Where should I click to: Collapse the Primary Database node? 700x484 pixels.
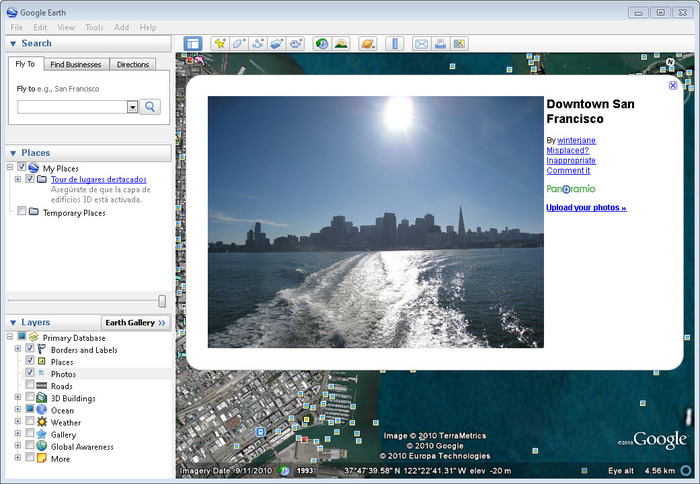10,336
